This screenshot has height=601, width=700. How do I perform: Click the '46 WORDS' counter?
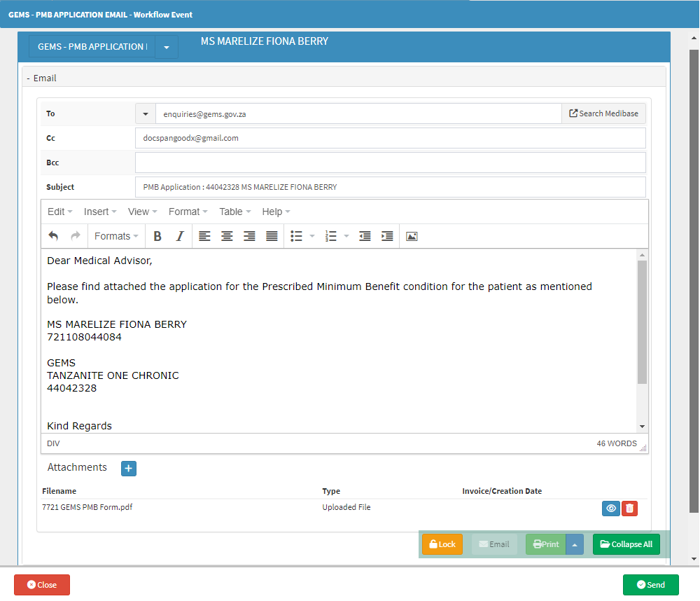[617, 443]
